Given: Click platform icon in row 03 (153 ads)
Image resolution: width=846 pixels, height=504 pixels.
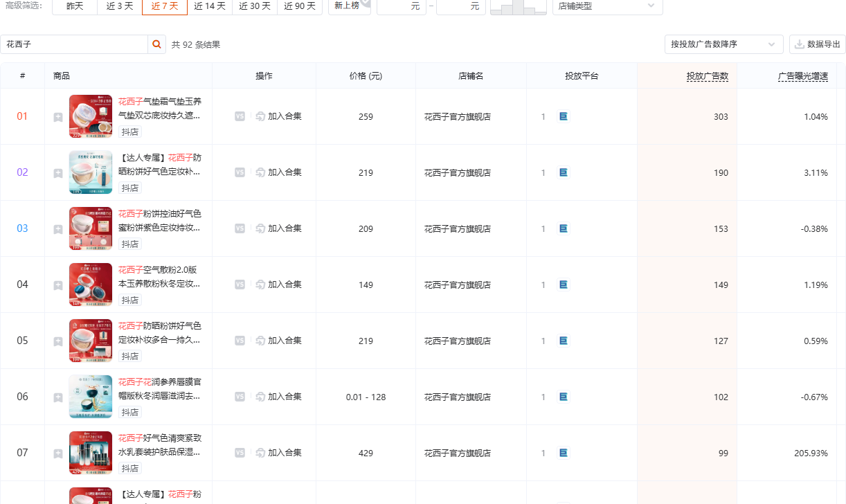Looking at the screenshot, I should coord(564,228).
